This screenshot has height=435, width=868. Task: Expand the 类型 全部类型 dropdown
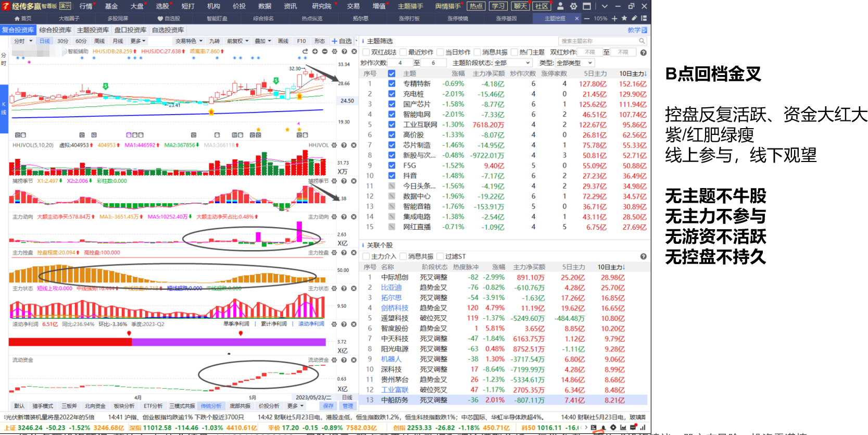coord(574,63)
